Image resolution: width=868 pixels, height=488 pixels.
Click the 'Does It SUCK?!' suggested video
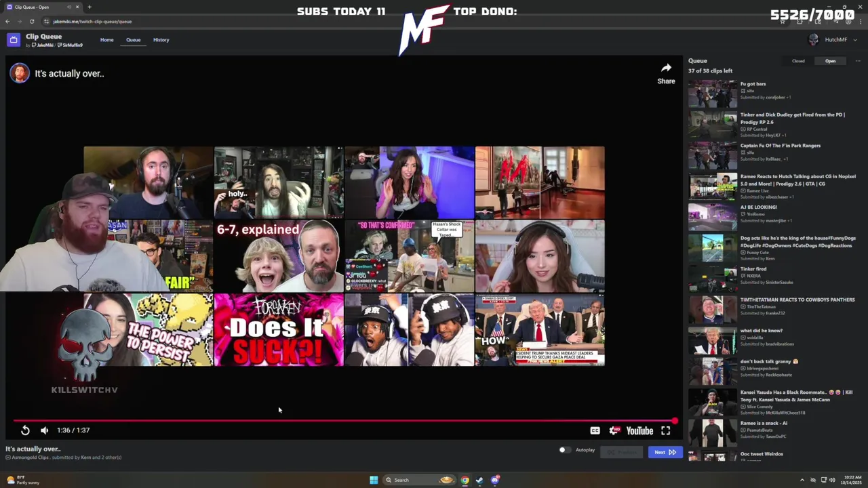[x=279, y=330]
